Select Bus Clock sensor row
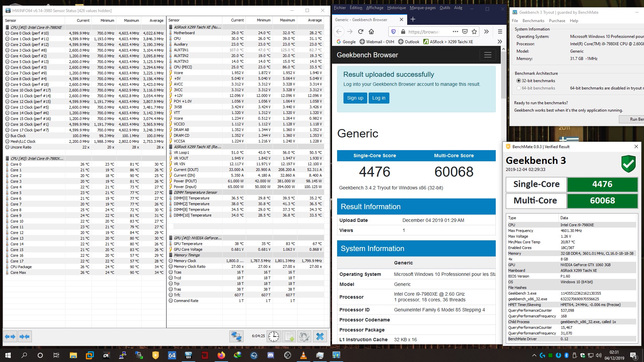Image resolution: width=644 pixels, height=362 pixels. (x=84, y=136)
